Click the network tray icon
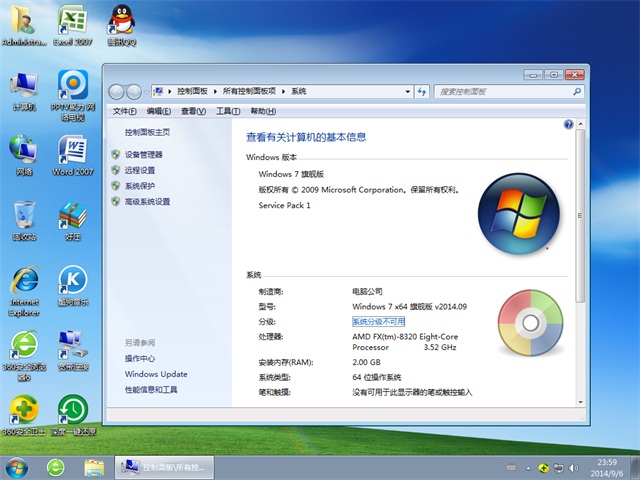640x480 pixels. coord(558,468)
